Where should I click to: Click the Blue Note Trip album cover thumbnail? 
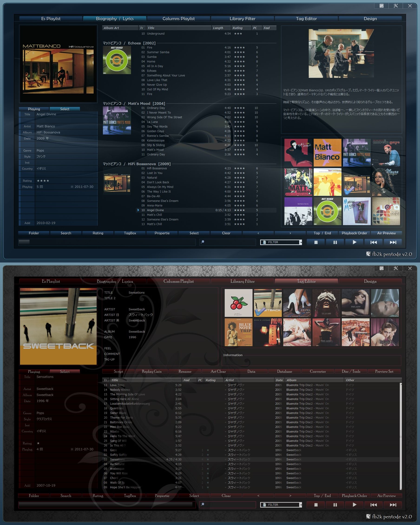point(239,332)
